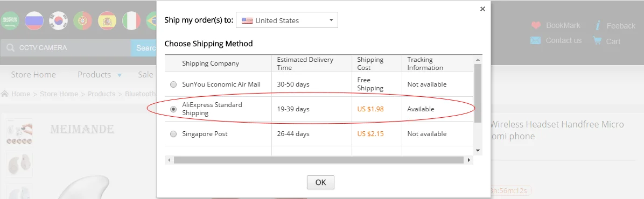
Task: Click the horizontal scrollbar left arrow
Action: point(169,160)
